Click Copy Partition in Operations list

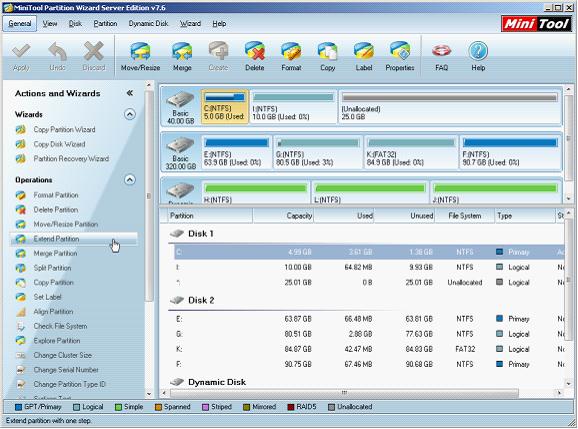tap(53, 283)
